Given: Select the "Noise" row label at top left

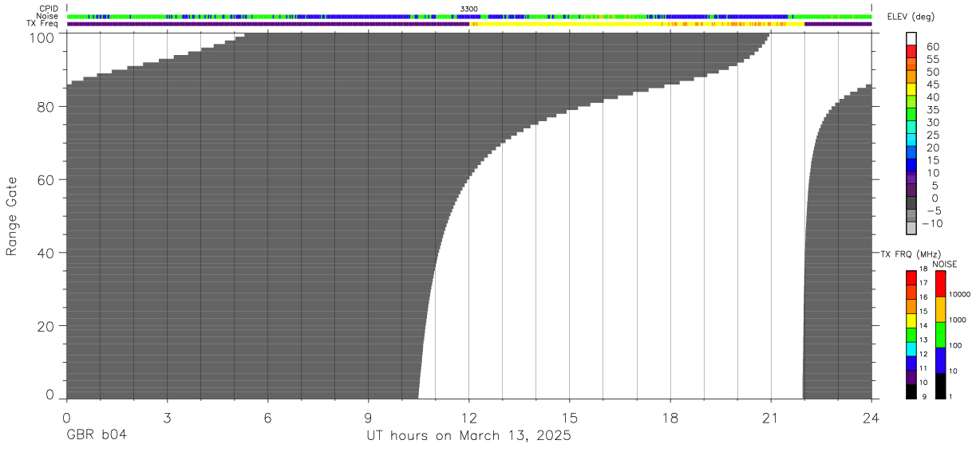Looking at the screenshot, I should pos(48,16).
